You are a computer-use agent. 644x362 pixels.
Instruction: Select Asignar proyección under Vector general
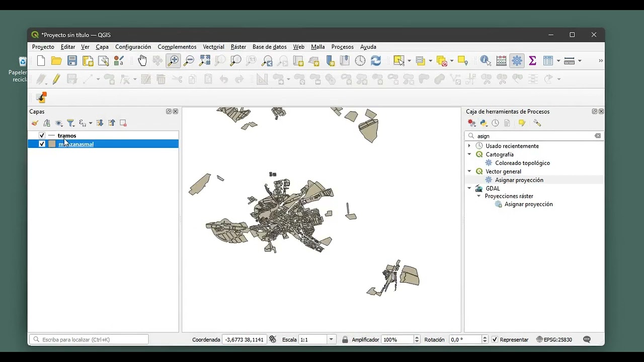pyautogui.click(x=519, y=180)
